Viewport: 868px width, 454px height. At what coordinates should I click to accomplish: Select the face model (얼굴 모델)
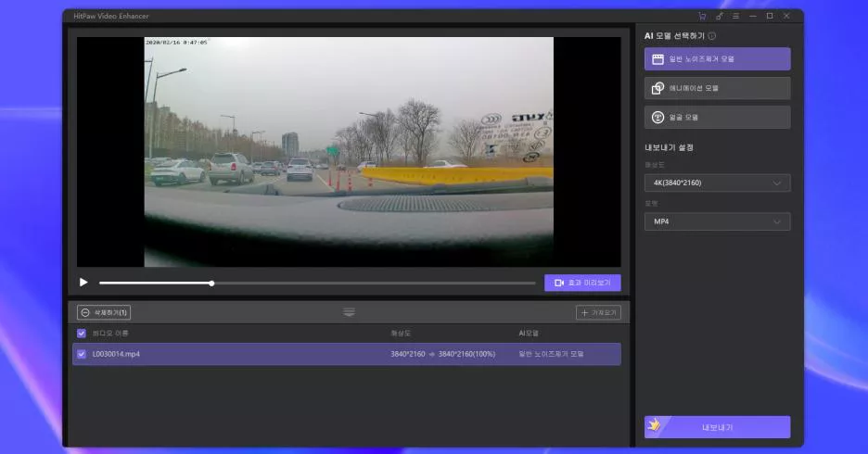pos(717,117)
